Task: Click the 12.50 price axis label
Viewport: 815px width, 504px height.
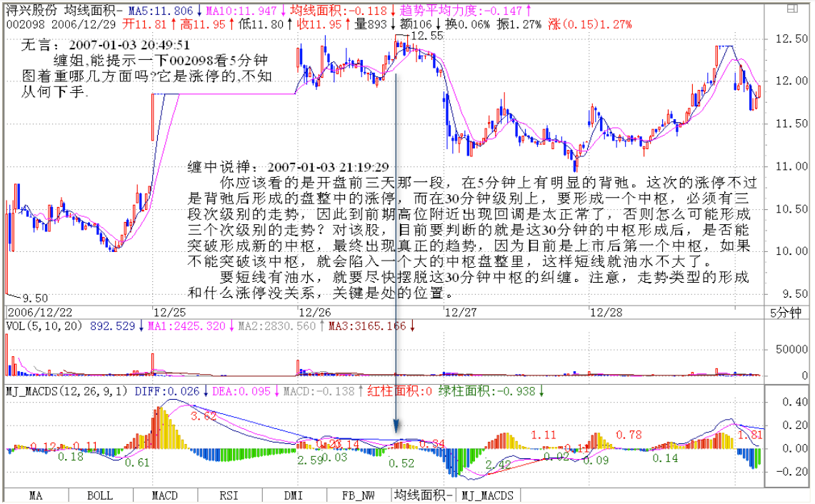Action: [x=791, y=39]
